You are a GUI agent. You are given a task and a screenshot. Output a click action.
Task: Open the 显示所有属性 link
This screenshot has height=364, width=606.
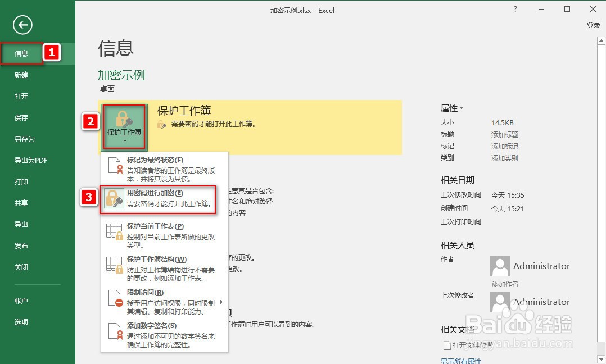(x=461, y=361)
